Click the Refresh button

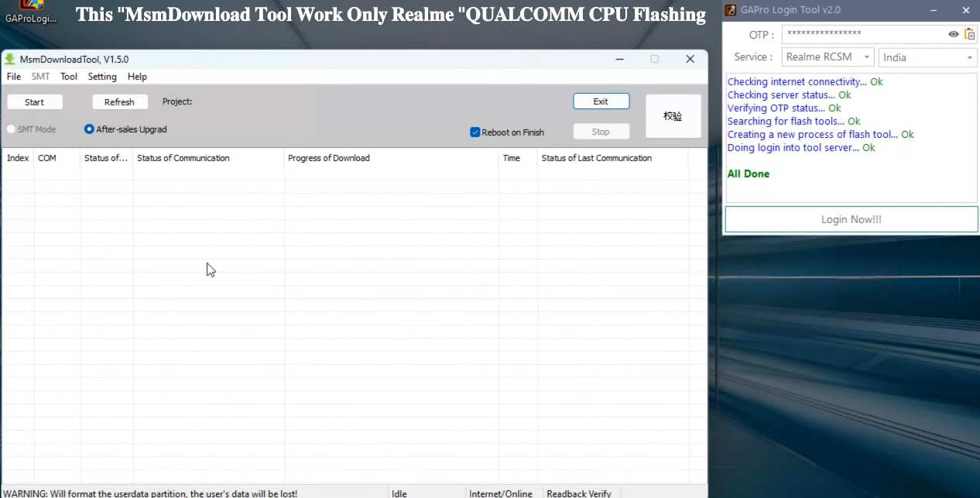(x=119, y=102)
